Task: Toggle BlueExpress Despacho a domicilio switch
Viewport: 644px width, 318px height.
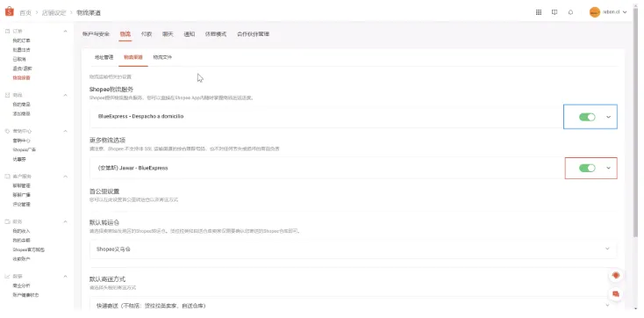Action: [587, 117]
